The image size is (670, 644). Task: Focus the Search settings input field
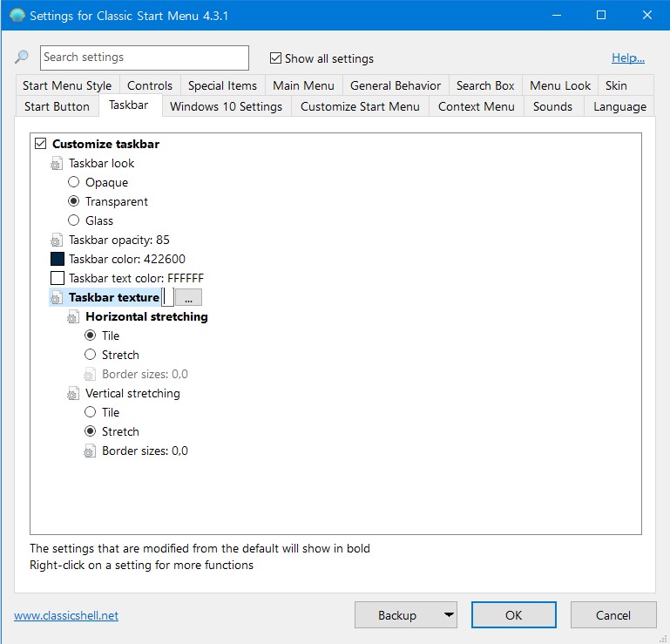[x=145, y=58]
